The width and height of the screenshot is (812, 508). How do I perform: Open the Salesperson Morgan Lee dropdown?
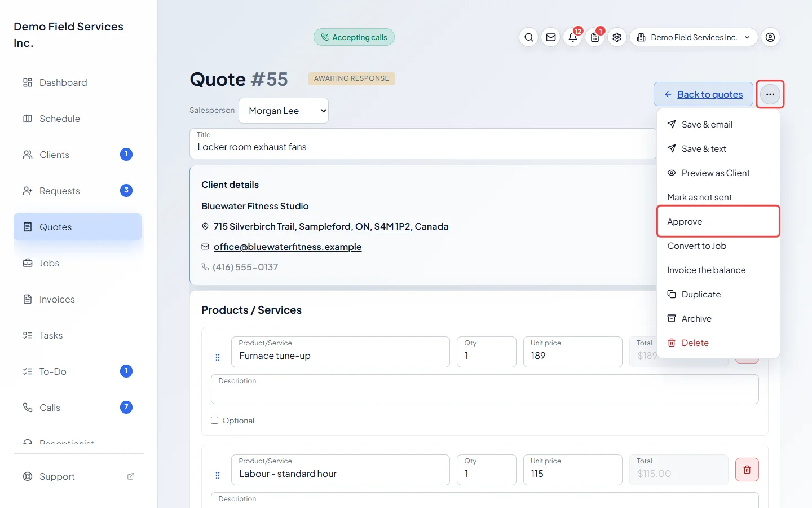coord(284,111)
